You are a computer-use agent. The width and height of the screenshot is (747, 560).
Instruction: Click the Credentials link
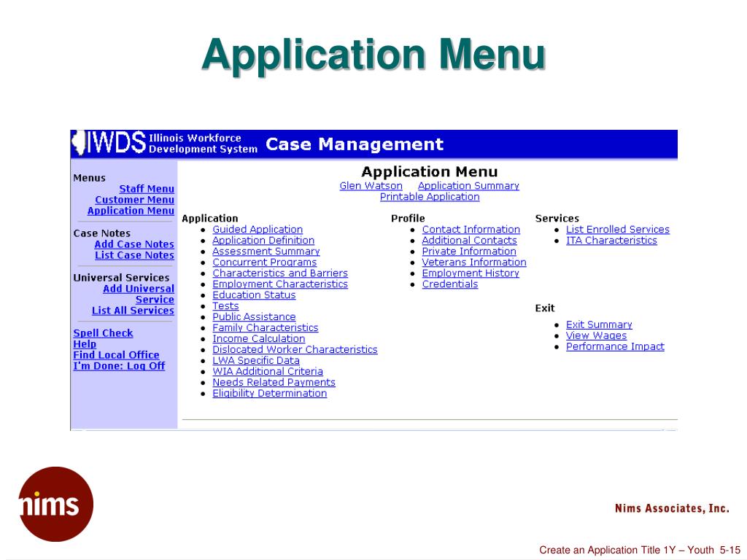pyautogui.click(x=449, y=284)
